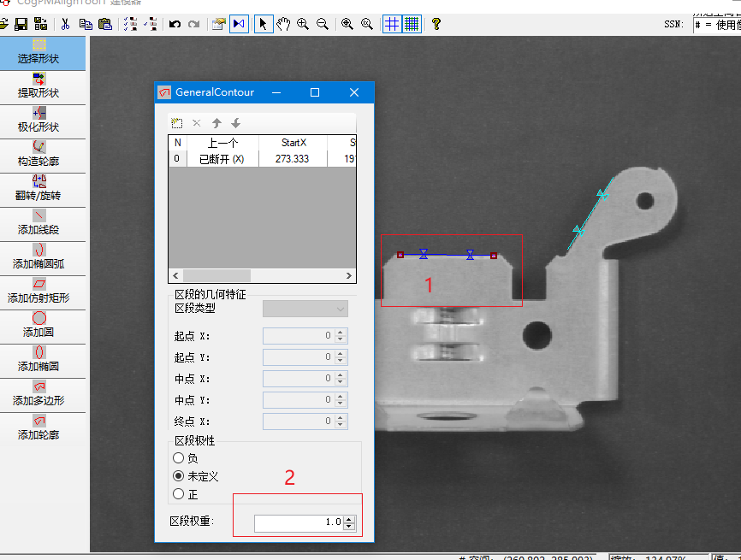Screen dimensions: 741x560
Task: Select the 未定义 polarity radio button
Action: 181,475
